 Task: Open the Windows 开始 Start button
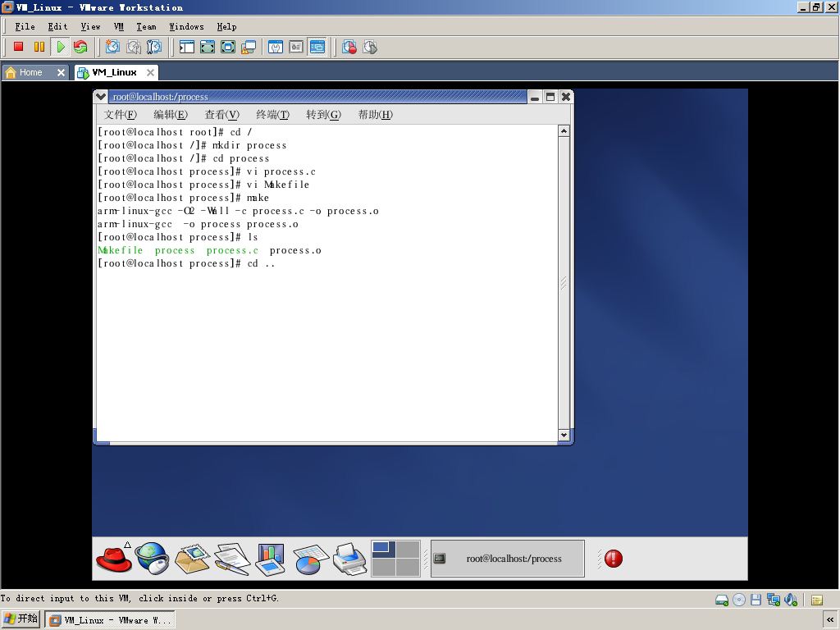point(21,619)
